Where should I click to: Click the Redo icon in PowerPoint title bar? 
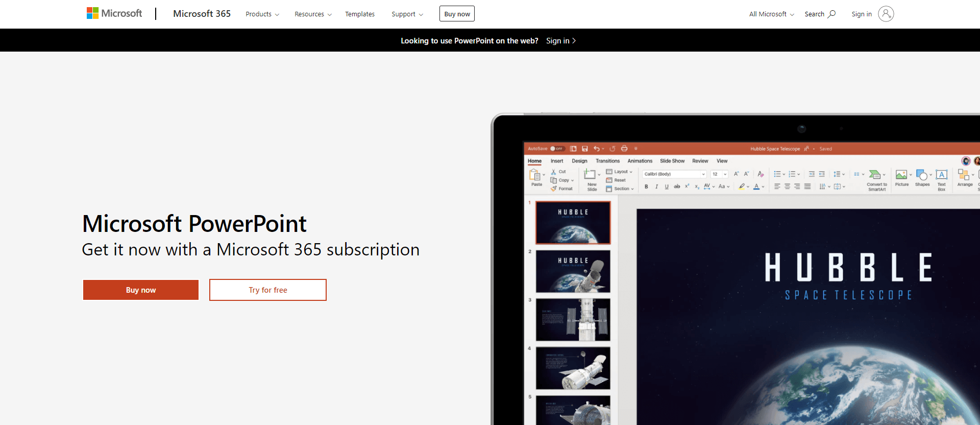point(612,149)
